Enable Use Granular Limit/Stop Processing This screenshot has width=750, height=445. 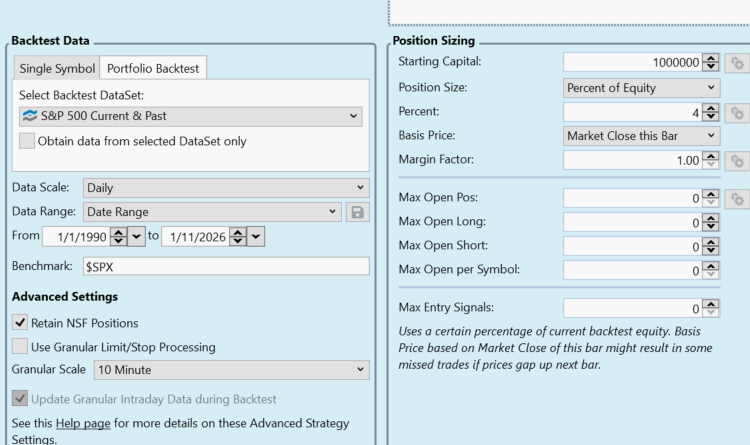pos(20,346)
